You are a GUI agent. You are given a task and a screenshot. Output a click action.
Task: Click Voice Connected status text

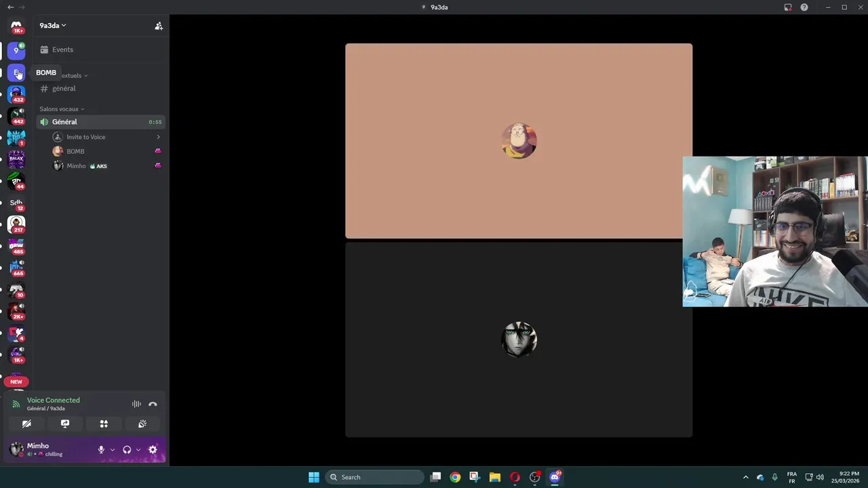click(53, 400)
